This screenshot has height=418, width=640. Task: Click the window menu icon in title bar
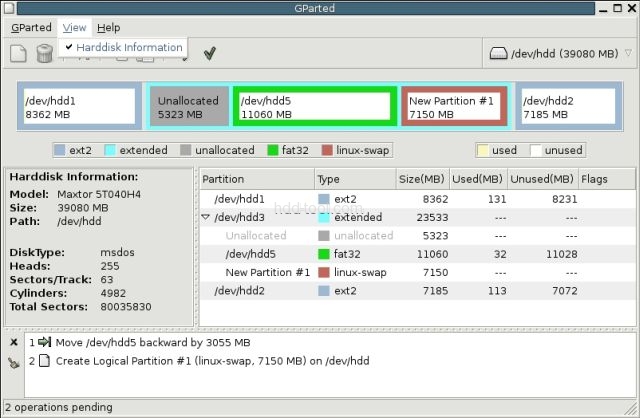tap(9, 8)
